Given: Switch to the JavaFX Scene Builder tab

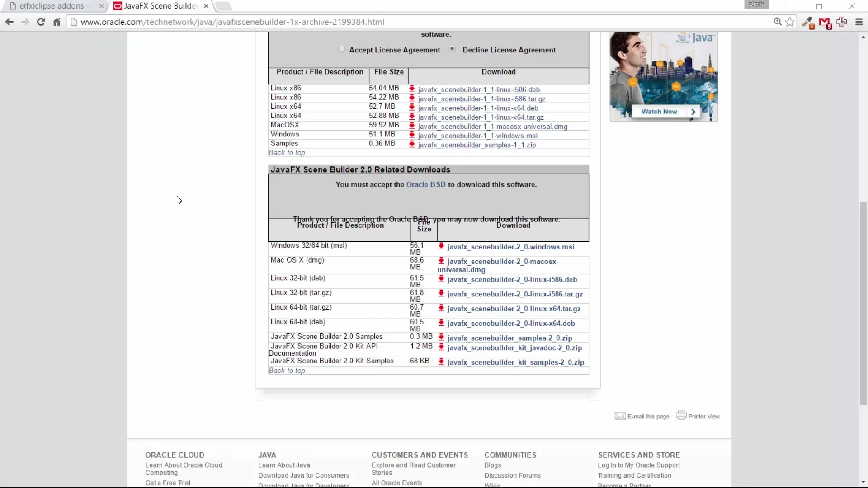Looking at the screenshot, I should (160, 6).
